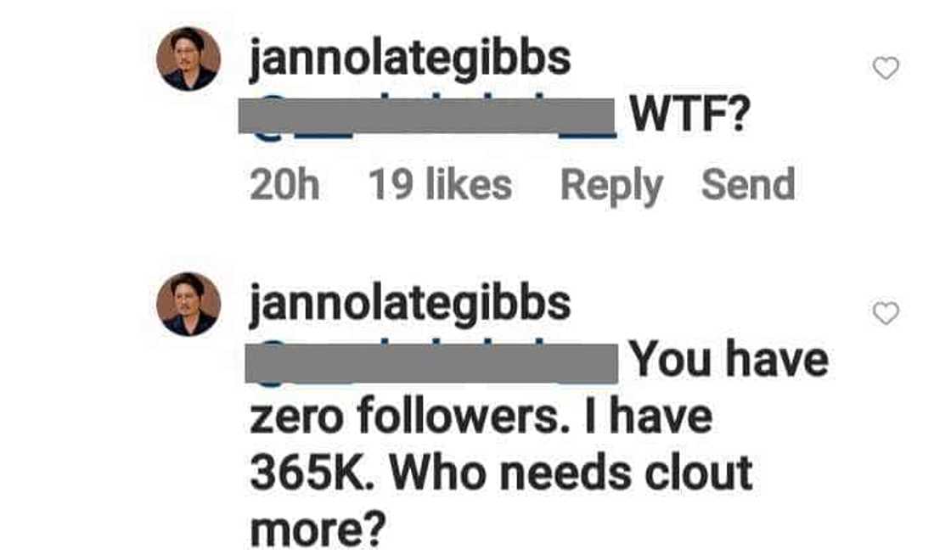Click the redacted mention before "You have"

[432, 363]
